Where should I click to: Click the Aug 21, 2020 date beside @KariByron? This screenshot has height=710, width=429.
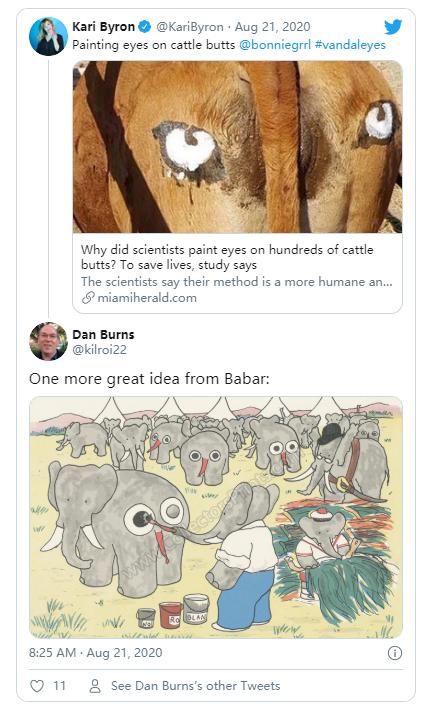click(x=273, y=27)
